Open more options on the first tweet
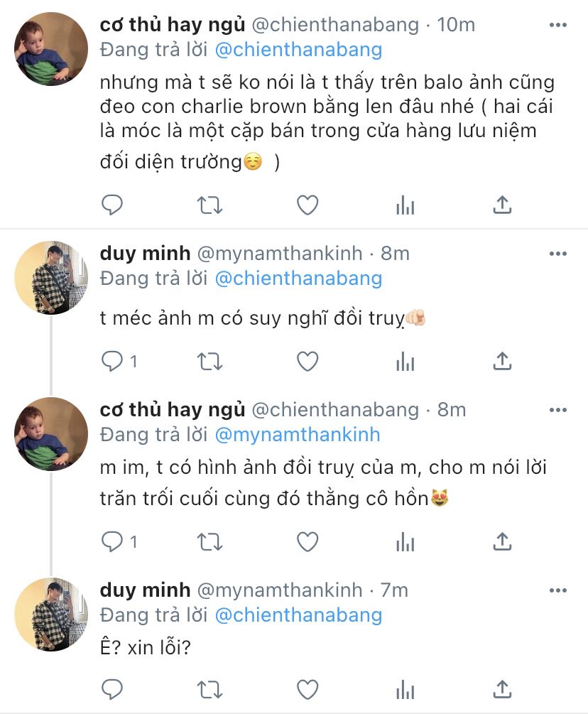This screenshot has width=588, height=714. [x=558, y=25]
